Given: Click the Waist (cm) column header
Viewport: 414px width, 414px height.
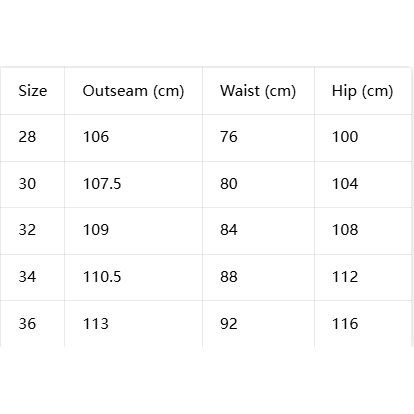Looking at the screenshot, I should click(x=258, y=91).
